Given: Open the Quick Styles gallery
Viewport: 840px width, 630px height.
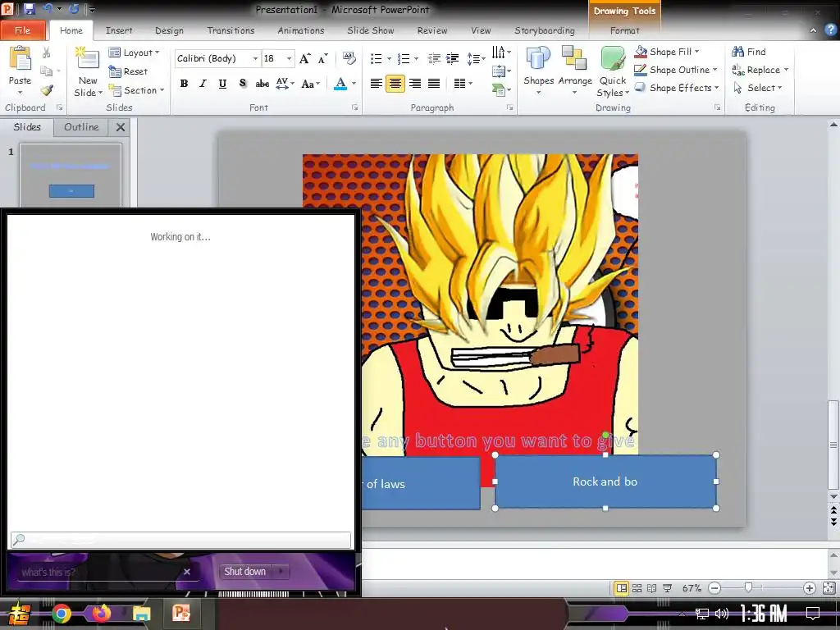Looking at the screenshot, I should point(613,72).
